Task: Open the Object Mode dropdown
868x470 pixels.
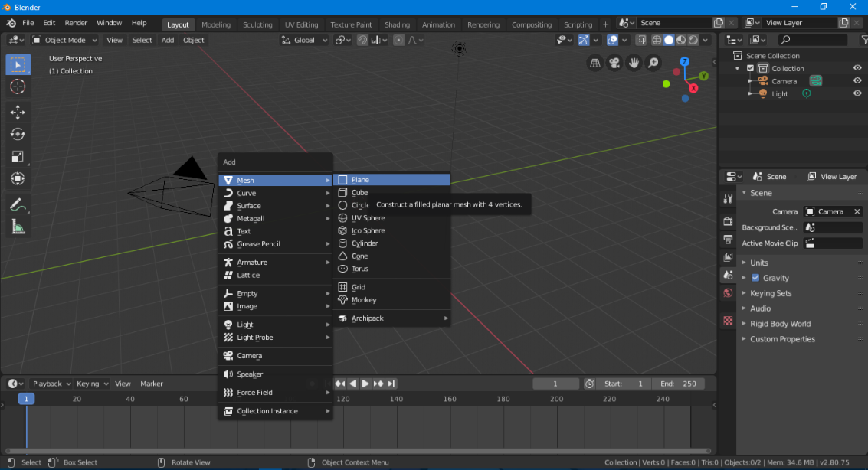Action: coord(65,40)
